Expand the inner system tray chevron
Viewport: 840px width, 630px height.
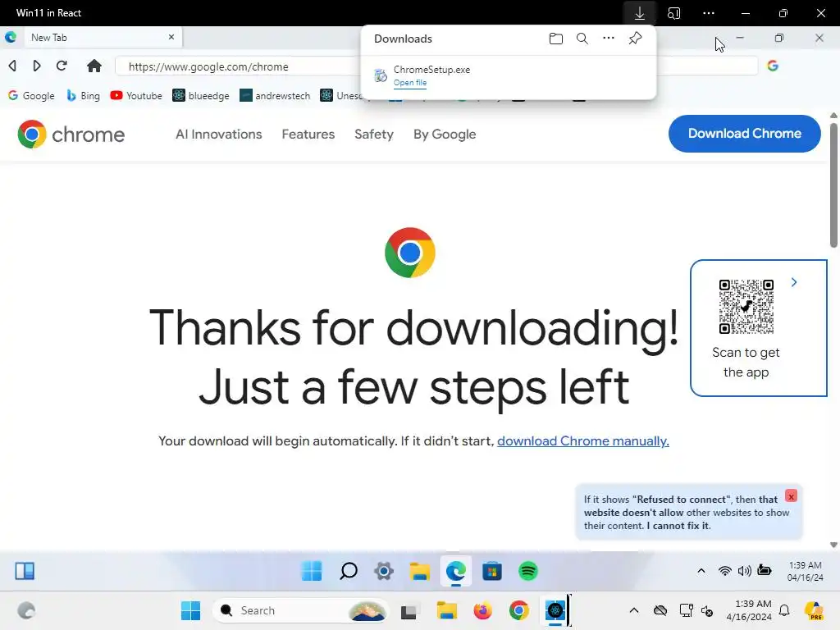701,571
